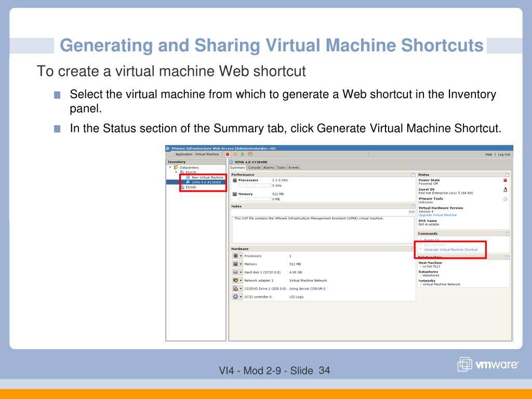Screen dimensions: 532x399
Task: Select ESX40 in Inventory tree
Action: [x=191, y=187]
